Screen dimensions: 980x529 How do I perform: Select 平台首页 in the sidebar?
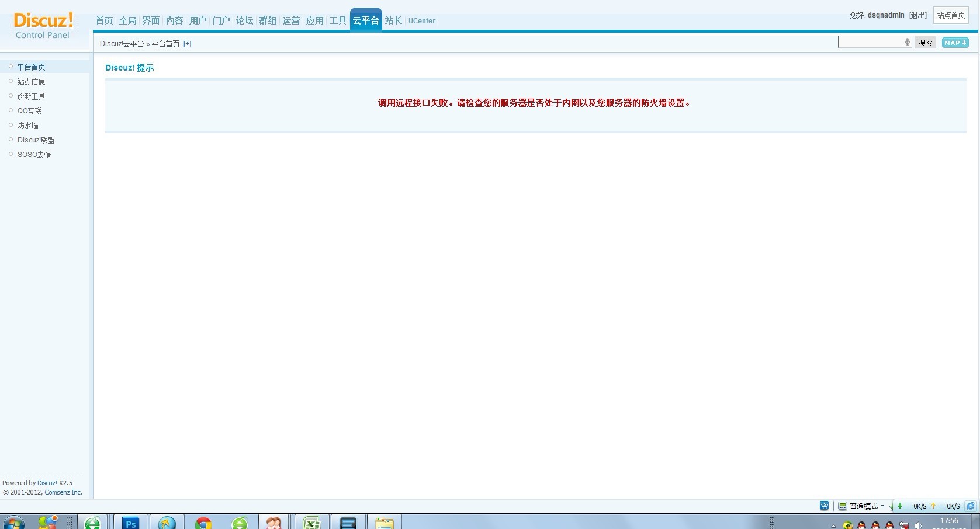click(31, 67)
